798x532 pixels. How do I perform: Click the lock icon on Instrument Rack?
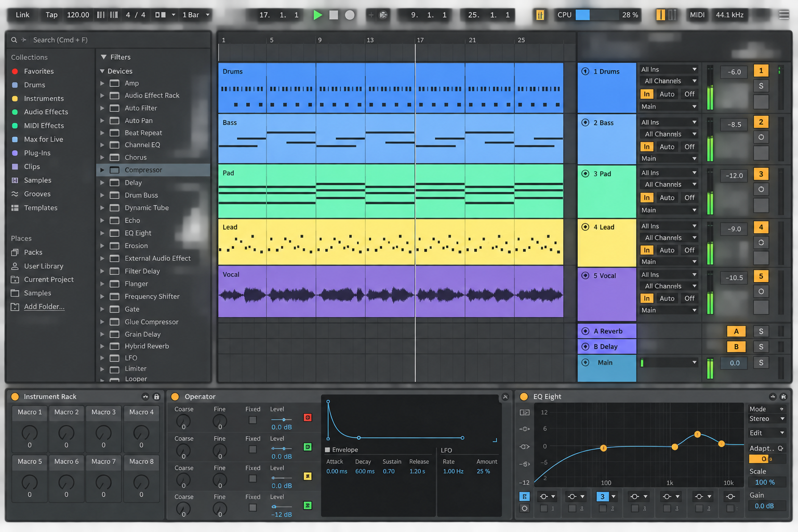point(156,397)
